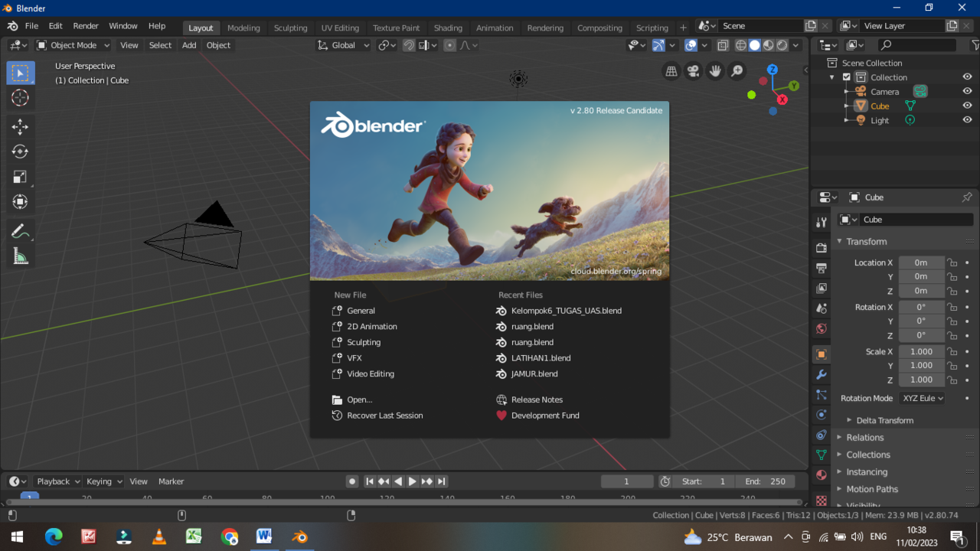Viewport: 980px width, 551px height.
Task: Hide the Collection in the outliner
Action: coord(968,77)
